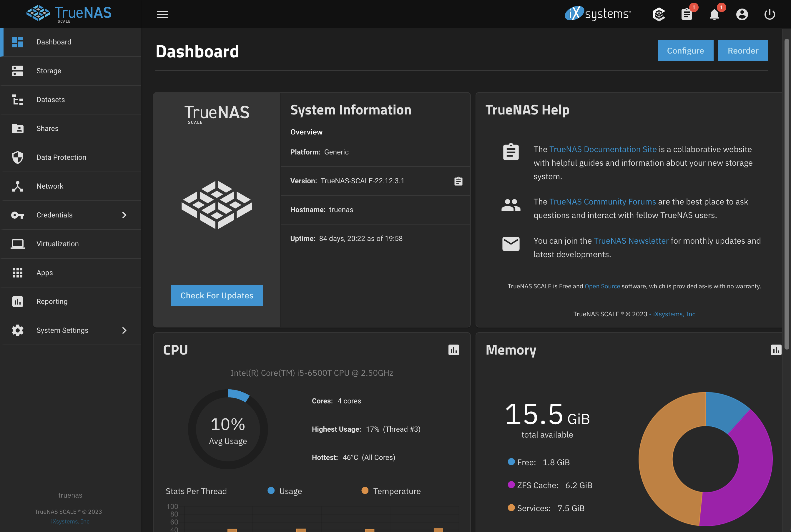Toggle the hamburger sidebar menu
Image resolution: width=791 pixels, height=532 pixels.
pos(162,14)
